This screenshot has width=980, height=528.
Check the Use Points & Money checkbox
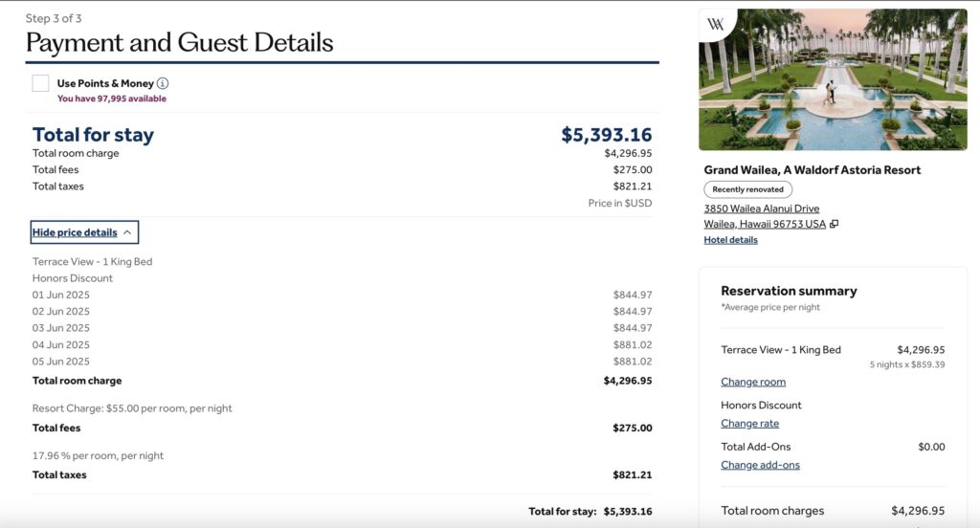[40, 83]
